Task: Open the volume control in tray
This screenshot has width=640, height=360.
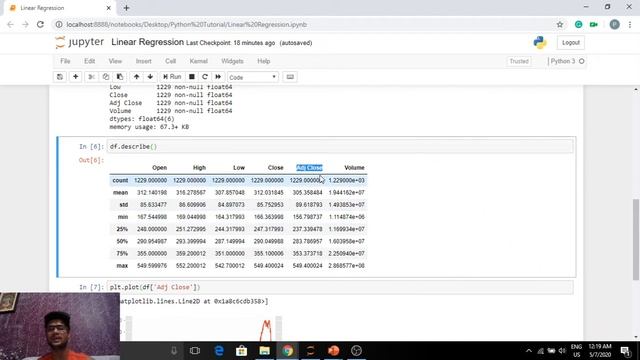Action: [562, 351]
